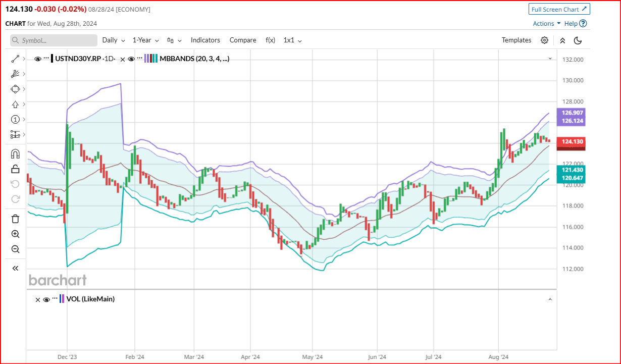Hide the MBBANDS indicator overlay

pos(131,59)
